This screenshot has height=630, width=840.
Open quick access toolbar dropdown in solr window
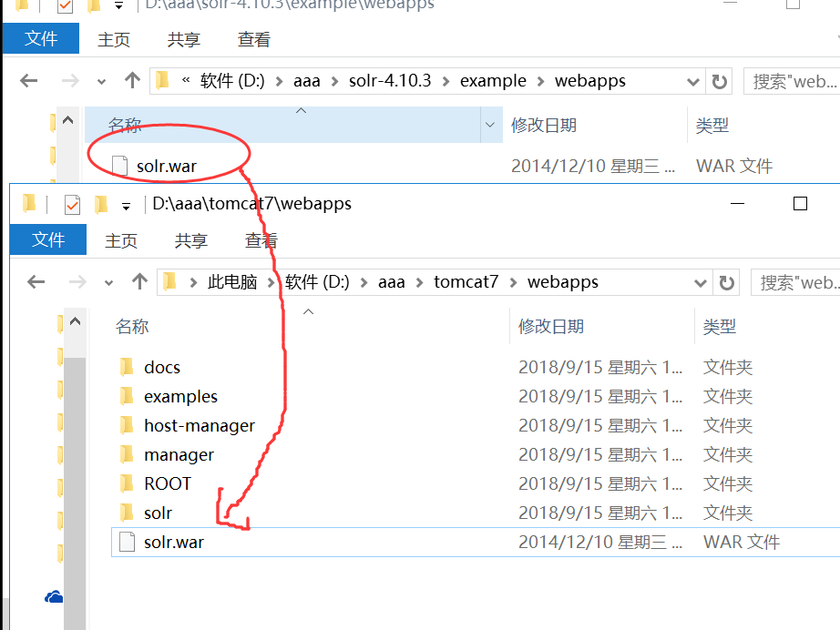pos(119,5)
